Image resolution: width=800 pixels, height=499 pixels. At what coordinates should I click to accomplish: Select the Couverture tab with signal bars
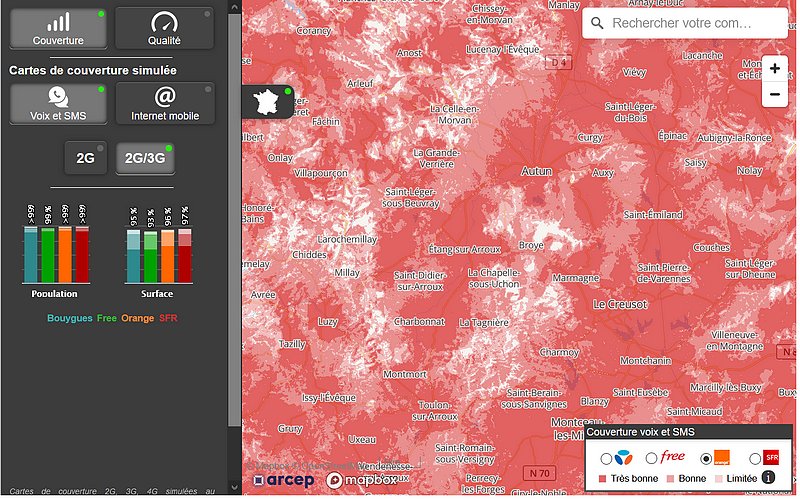pos(58,29)
